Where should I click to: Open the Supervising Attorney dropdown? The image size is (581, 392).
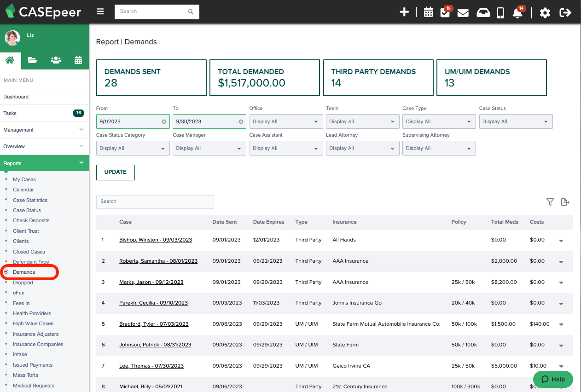pos(439,148)
